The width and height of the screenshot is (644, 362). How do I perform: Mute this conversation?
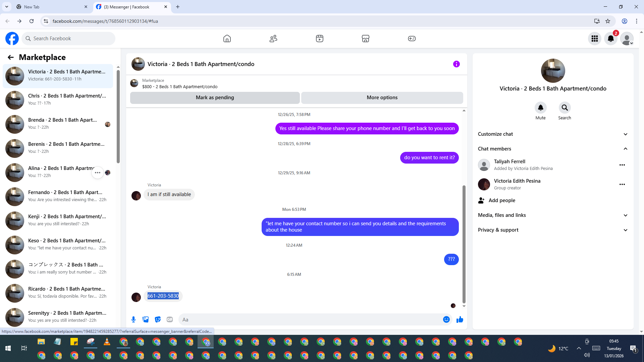[x=540, y=108]
